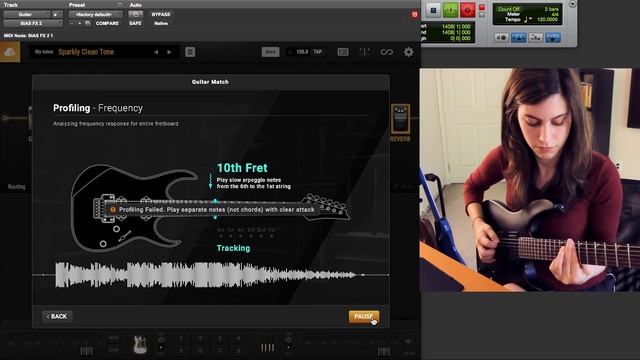The height and width of the screenshot is (360, 640).
Task: Click the input level fader in bottom bar
Action: pos(87,351)
